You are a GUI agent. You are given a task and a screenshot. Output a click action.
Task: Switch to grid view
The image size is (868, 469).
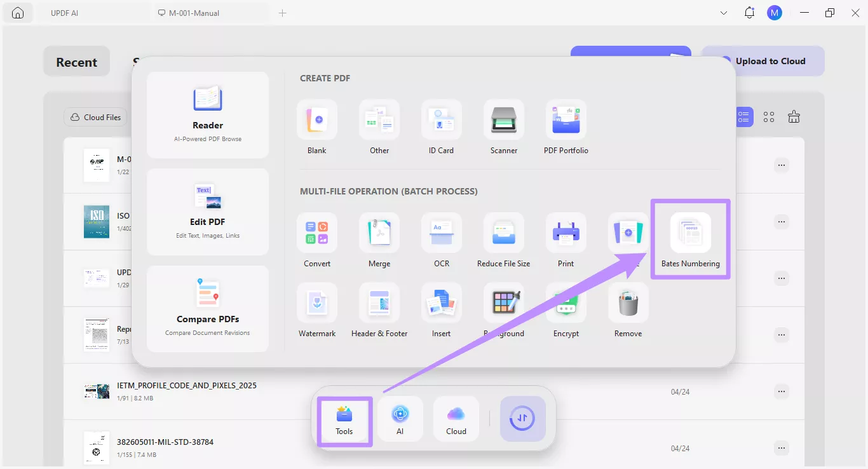tap(769, 117)
